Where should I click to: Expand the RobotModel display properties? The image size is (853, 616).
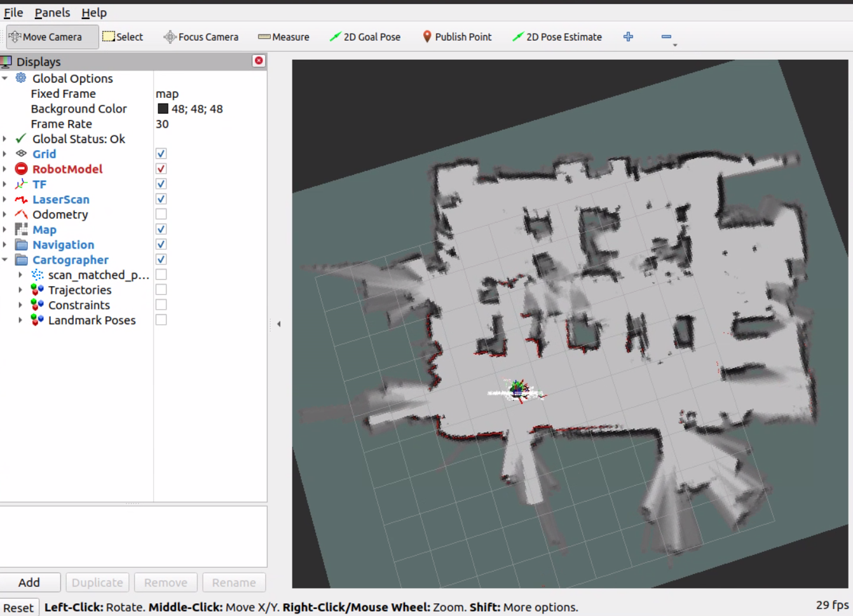pos(6,168)
